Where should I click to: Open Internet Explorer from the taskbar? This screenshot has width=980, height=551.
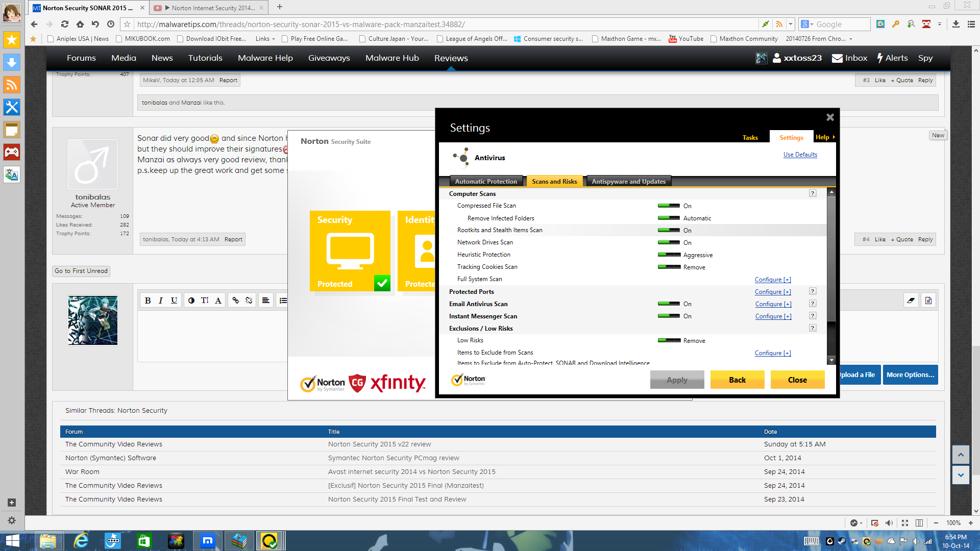point(81,541)
